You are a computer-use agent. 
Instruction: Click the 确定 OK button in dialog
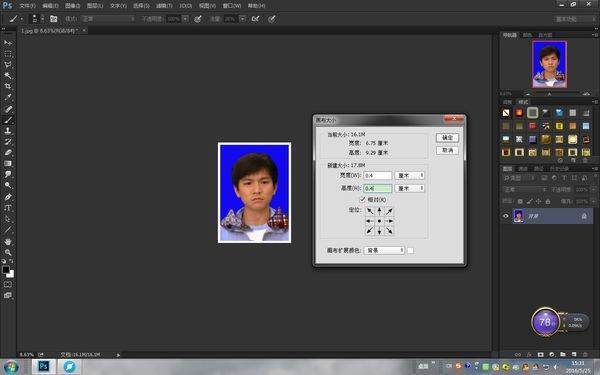447,137
